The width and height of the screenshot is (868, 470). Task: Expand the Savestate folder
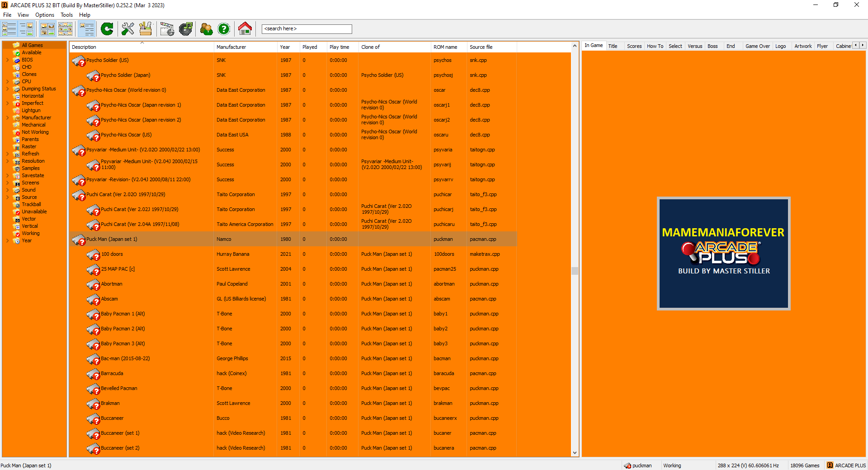[7, 175]
